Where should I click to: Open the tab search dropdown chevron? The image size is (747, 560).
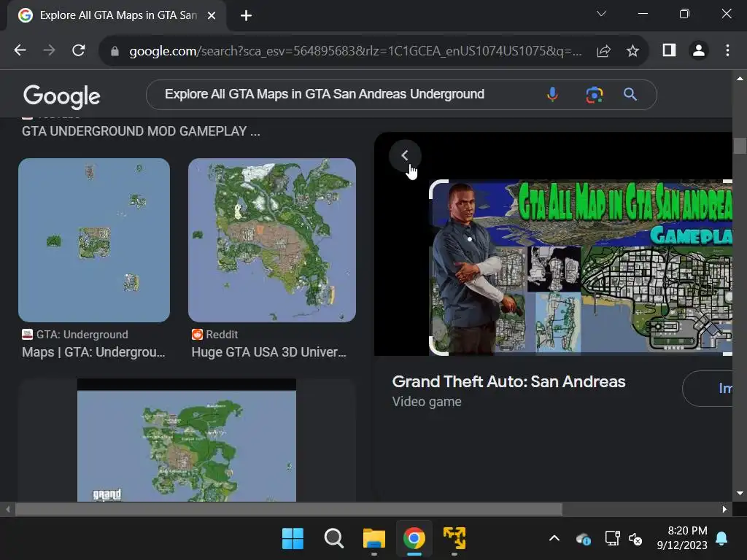601,14
